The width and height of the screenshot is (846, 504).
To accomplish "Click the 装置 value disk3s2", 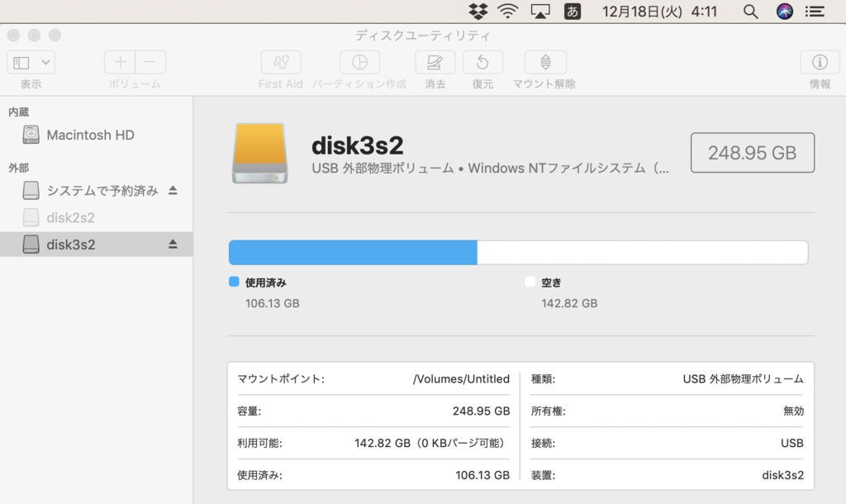I will click(783, 475).
